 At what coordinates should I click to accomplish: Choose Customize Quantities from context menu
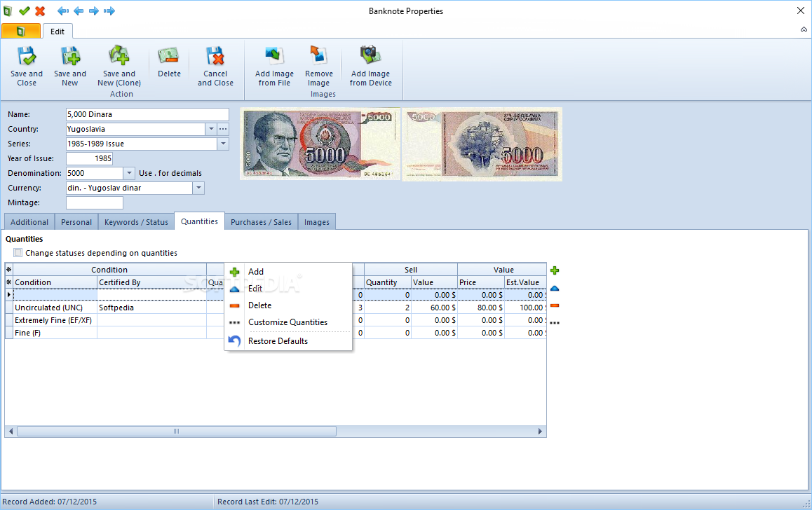pos(288,322)
